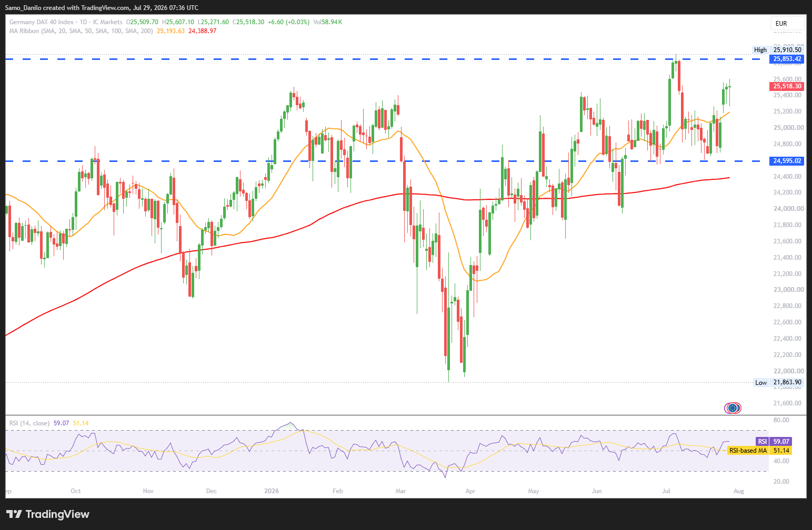Click the 21,600.00 price scale label

pos(788,403)
